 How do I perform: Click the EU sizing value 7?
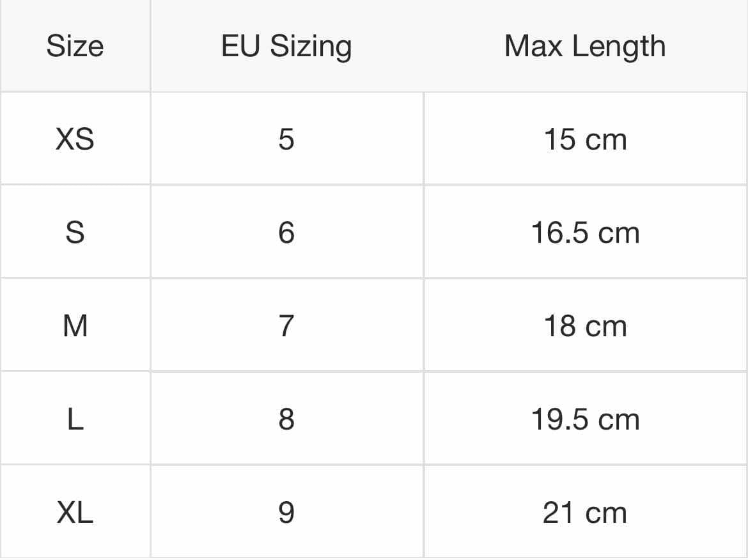[286, 325]
